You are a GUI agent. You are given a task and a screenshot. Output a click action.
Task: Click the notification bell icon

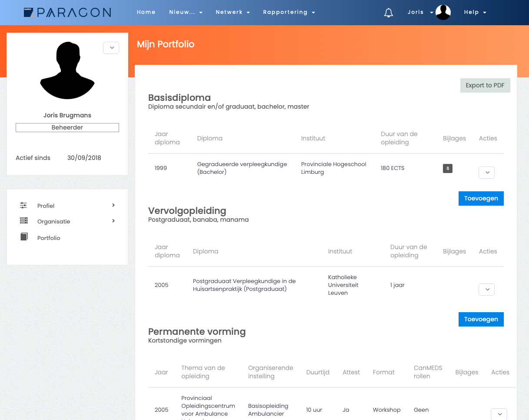pyautogui.click(x=389, y=13)
